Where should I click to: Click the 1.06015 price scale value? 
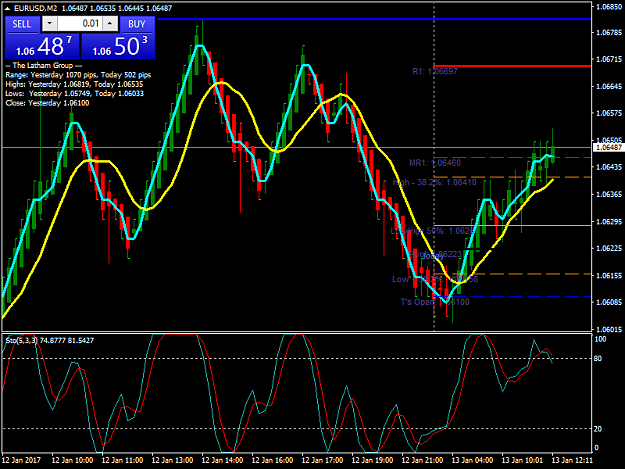click(x=609, y=330)
